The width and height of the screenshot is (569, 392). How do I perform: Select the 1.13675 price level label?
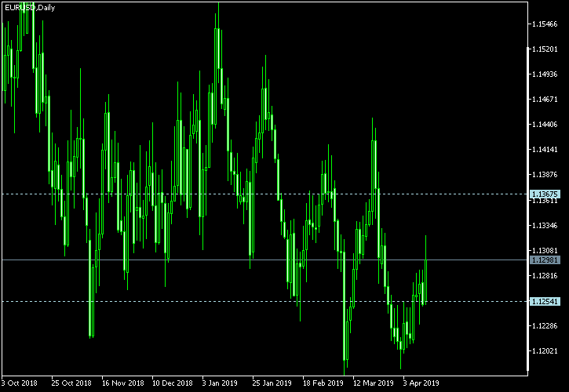tap(545, 194)
